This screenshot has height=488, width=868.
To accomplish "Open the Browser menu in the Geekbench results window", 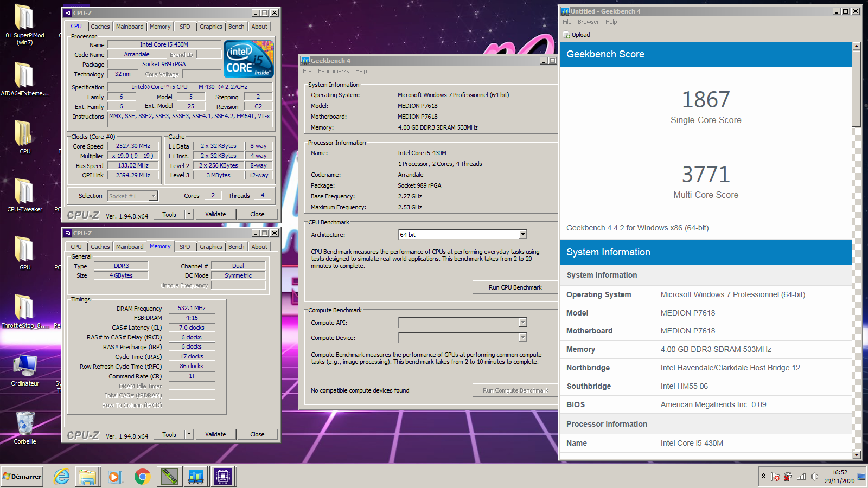I will pyautogui.click(x=588, y=22).
